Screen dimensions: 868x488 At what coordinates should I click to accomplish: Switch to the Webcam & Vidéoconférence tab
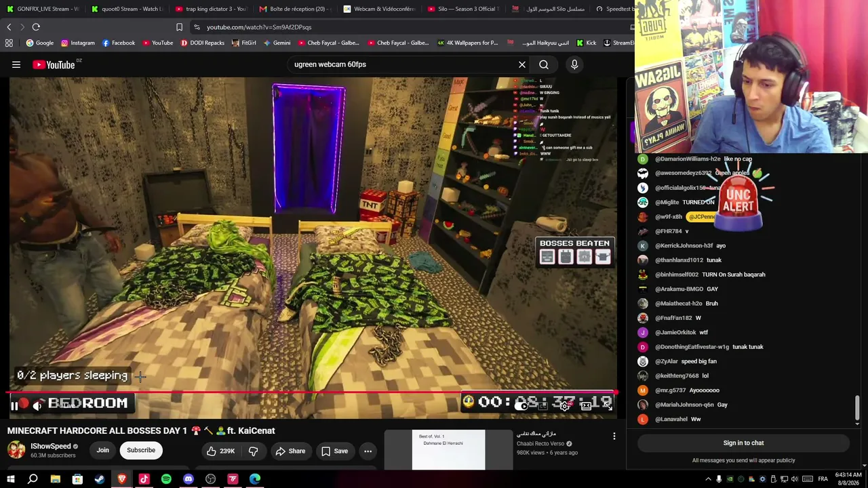(x=379, y=9)
